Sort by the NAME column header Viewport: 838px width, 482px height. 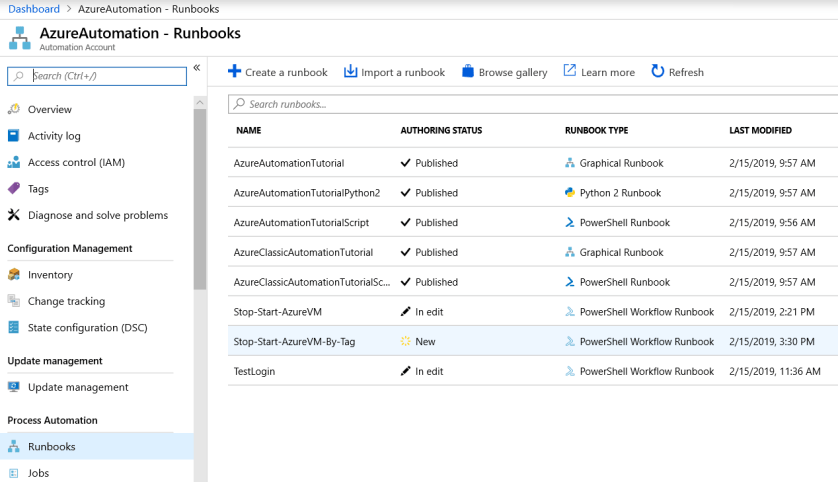tap(249, 131)
